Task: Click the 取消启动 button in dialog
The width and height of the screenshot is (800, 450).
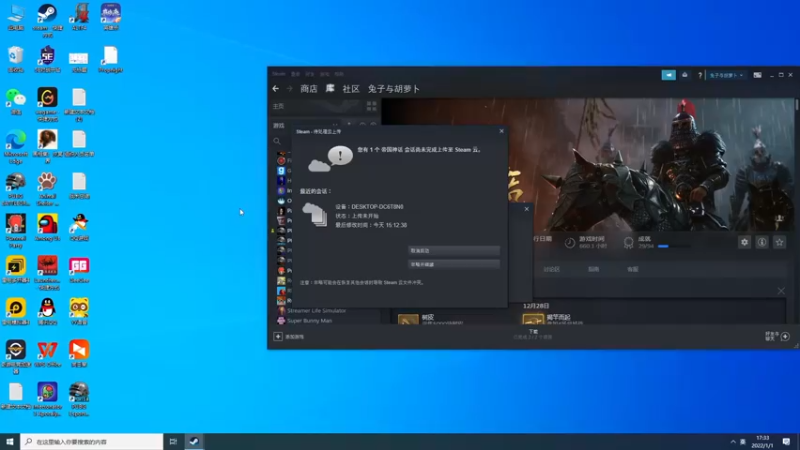Action: pos(454,251)
